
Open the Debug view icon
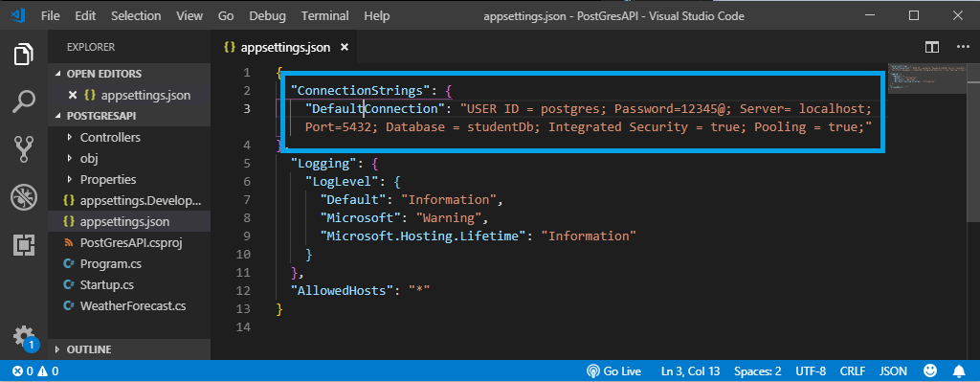(x=24, y=197)
